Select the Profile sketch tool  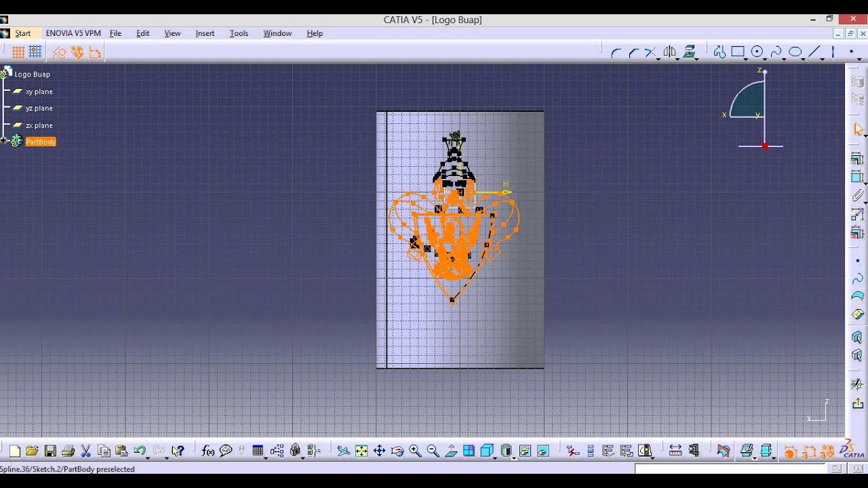pos(719,52)
